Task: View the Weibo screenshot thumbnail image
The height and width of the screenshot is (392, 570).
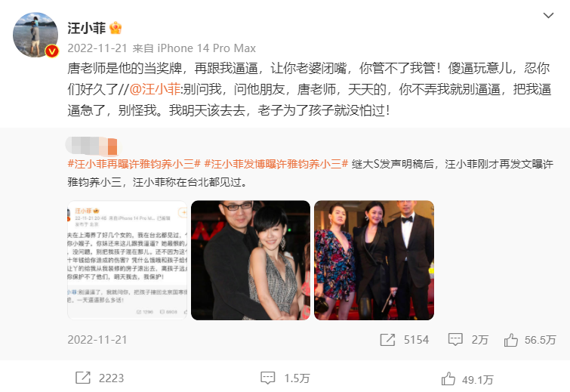Action: click(x=128, y=261)
